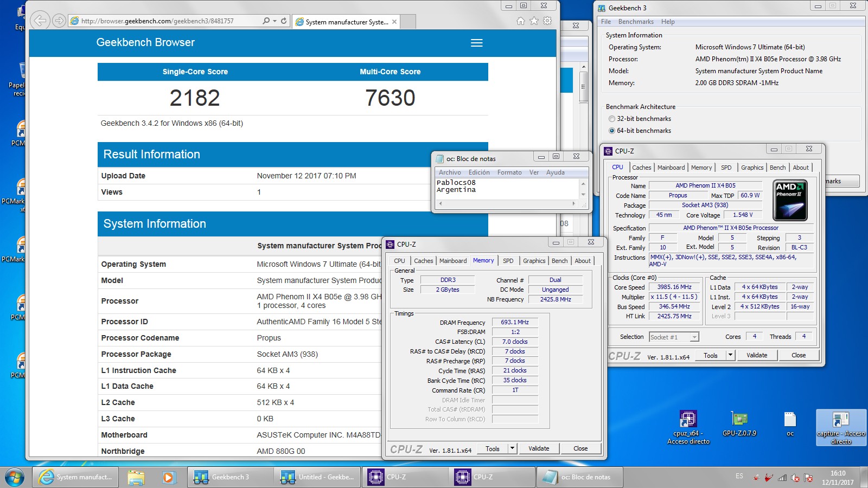This screenshot has height=488, width=868.
Task: Expand Tools dropdown arrow in CPU-Z Memory window
Action: [512, 448]
